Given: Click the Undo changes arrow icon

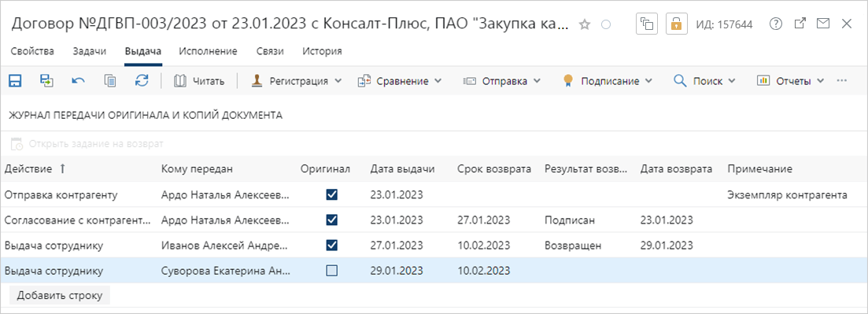Looking at the screenshot, I should tap(78, 81).
